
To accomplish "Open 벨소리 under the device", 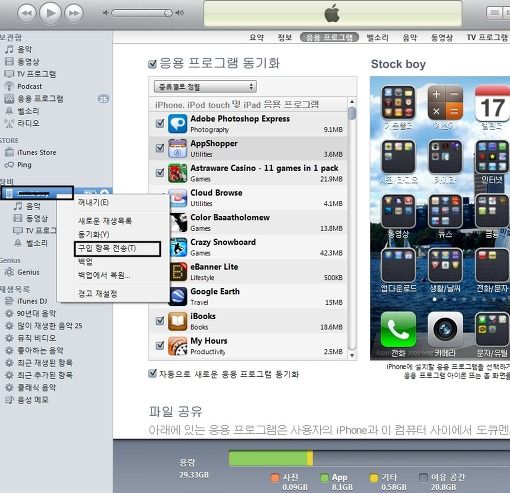I will (x=31, y=243).
